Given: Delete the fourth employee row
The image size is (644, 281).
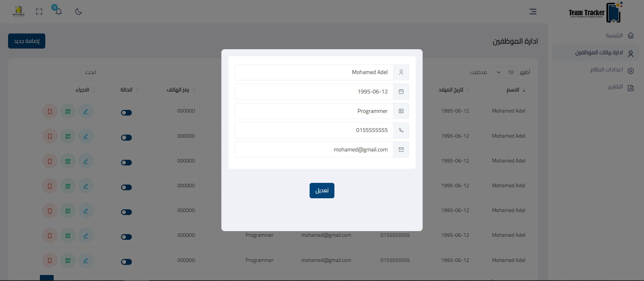Looking at the screenshot, I should (x=50, y=186).
